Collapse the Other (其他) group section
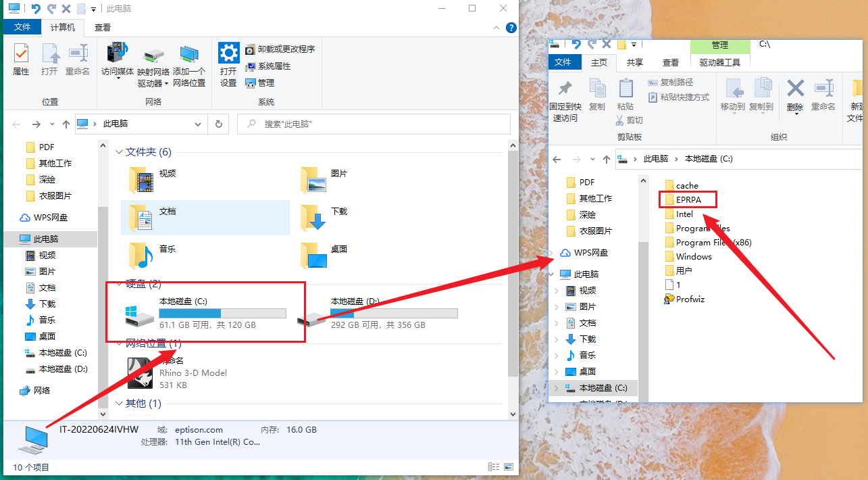The image size is (868, 480). [119, 404]
